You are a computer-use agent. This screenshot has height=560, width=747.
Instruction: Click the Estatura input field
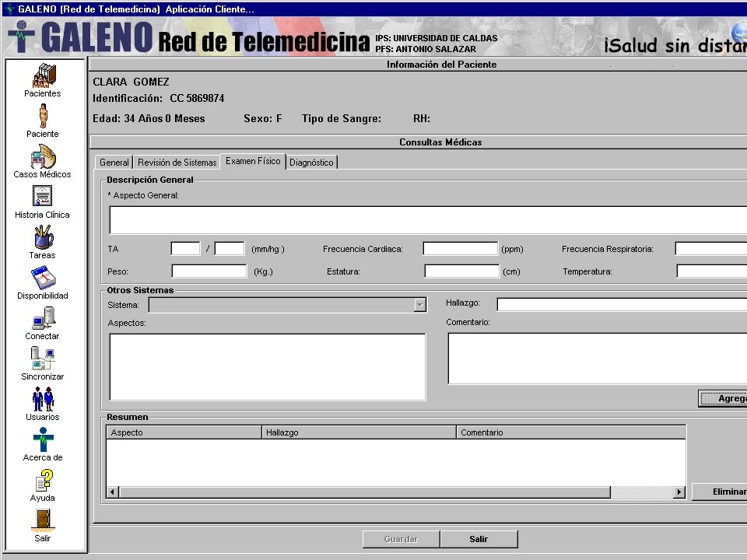pyautogui.click(x=461, y=271)
